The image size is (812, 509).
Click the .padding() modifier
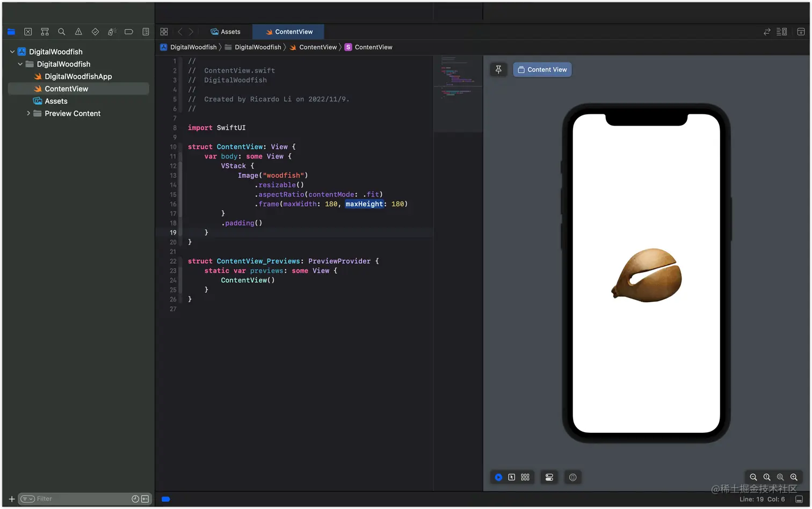[242, 223]
